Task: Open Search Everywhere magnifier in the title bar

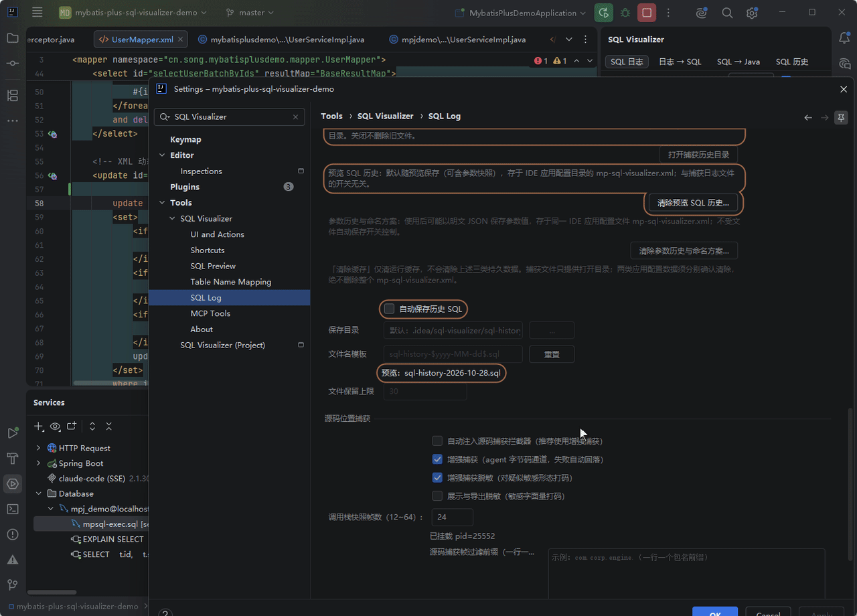Action: click(727, 13)
